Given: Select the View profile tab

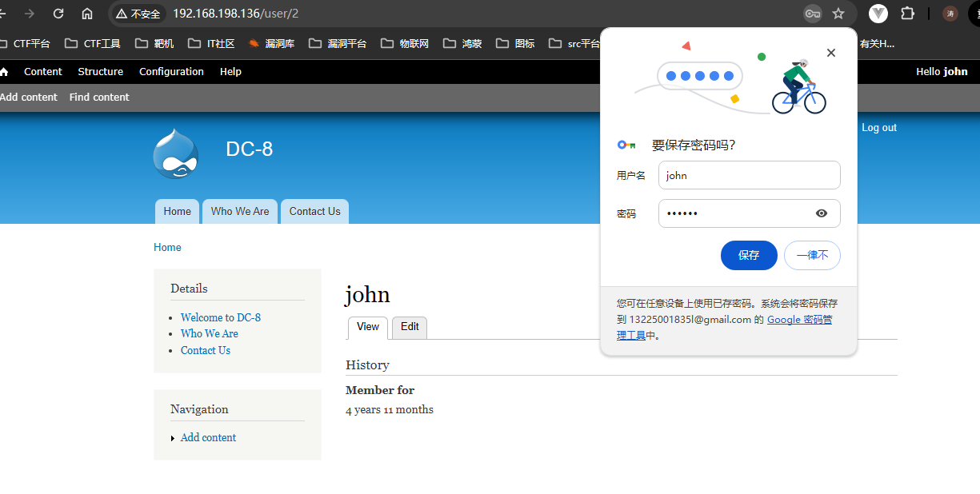Looking at the screenshot, I should 368,328.
